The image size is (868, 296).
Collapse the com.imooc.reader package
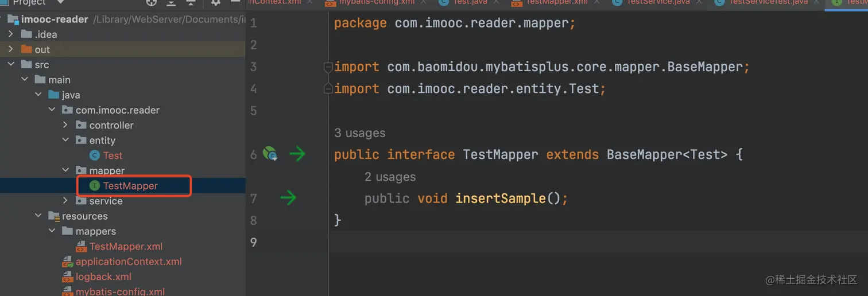point(52,110)
